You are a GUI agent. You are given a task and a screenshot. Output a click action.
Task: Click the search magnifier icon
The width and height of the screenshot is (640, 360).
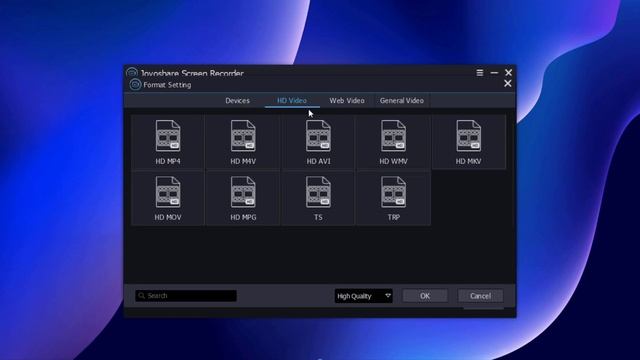(142, 296)
